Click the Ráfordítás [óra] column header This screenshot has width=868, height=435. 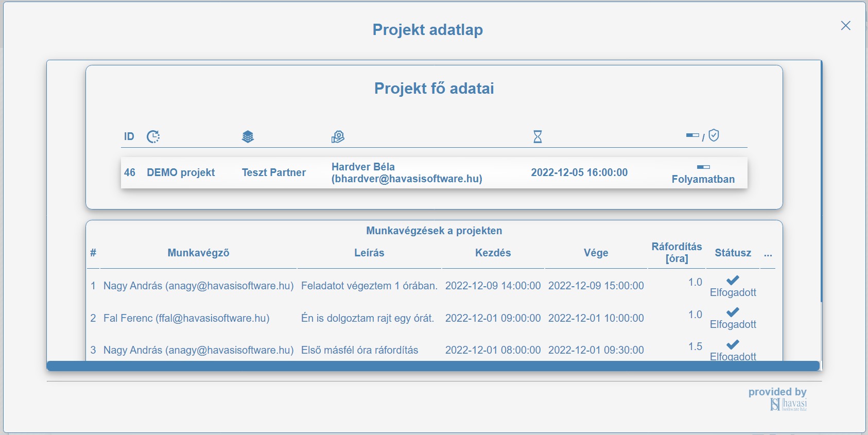(x=676, y=253)
